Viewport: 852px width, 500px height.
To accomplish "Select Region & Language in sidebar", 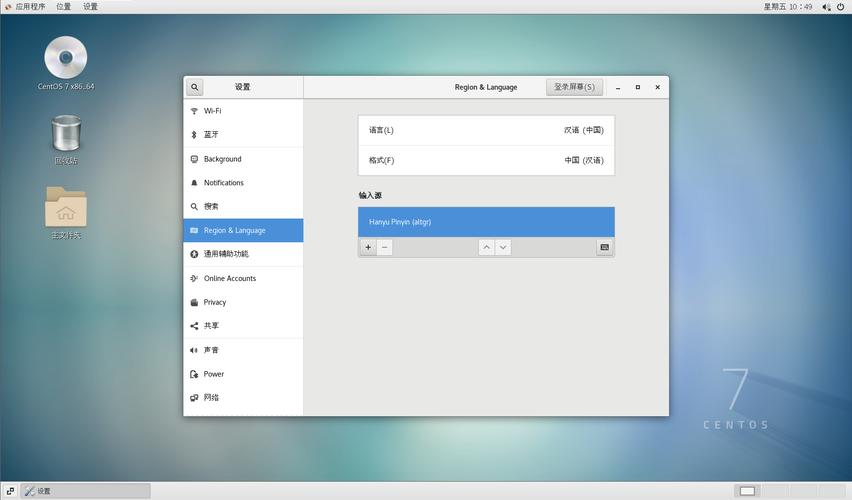I will click(x=243, y=230).
